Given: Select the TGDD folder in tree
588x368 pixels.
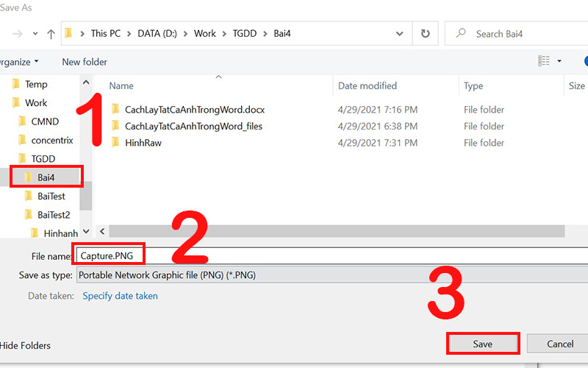Looking at the screenshot, I should click(43, 159).
